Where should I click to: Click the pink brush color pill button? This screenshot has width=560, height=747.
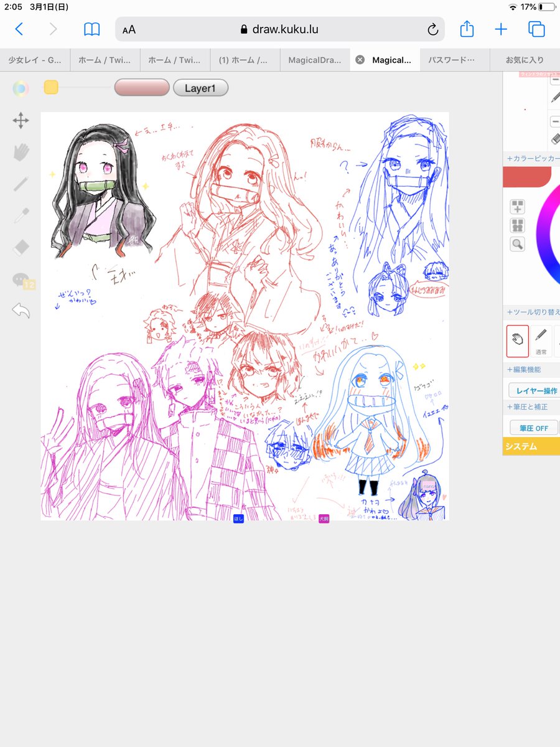pyautogui.click(x=142, y=88)
